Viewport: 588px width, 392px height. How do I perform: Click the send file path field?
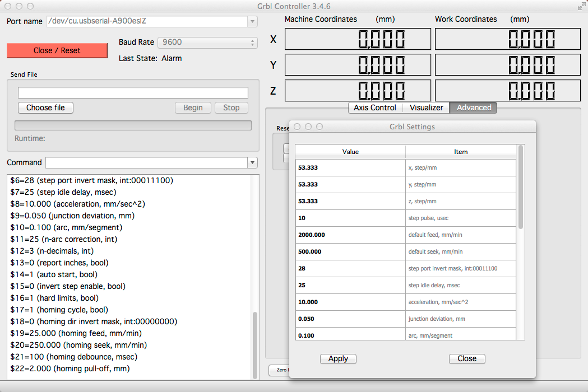[x=133, y=92]
